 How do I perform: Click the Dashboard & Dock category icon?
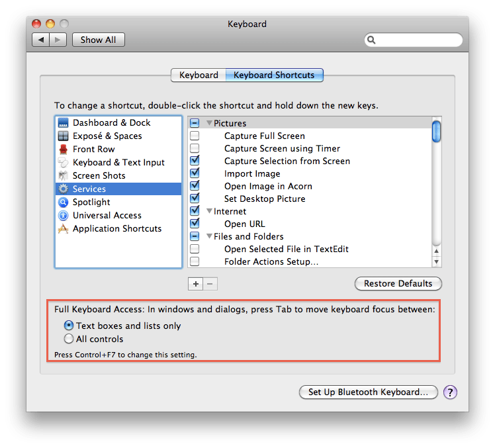point(63,123)
